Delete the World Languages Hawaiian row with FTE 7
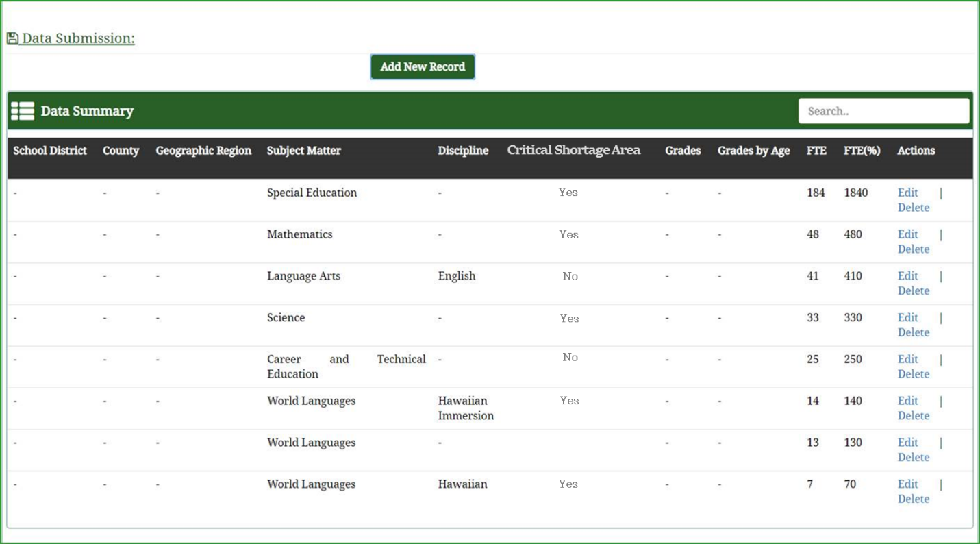The height and width of the screenshot is (544, 980). [x=913, y=499]
